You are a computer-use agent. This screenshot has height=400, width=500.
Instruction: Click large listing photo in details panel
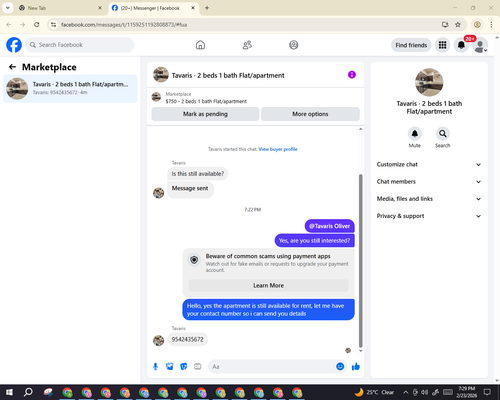pos(429,82)
